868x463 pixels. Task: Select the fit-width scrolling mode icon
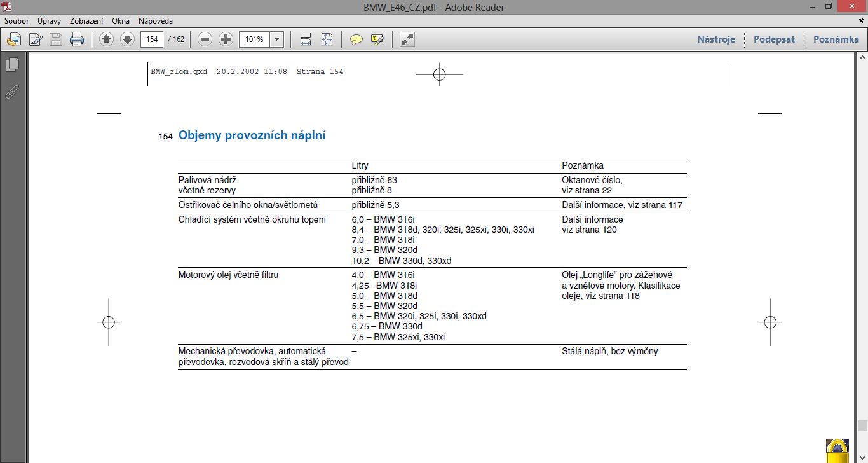[306, 39]
